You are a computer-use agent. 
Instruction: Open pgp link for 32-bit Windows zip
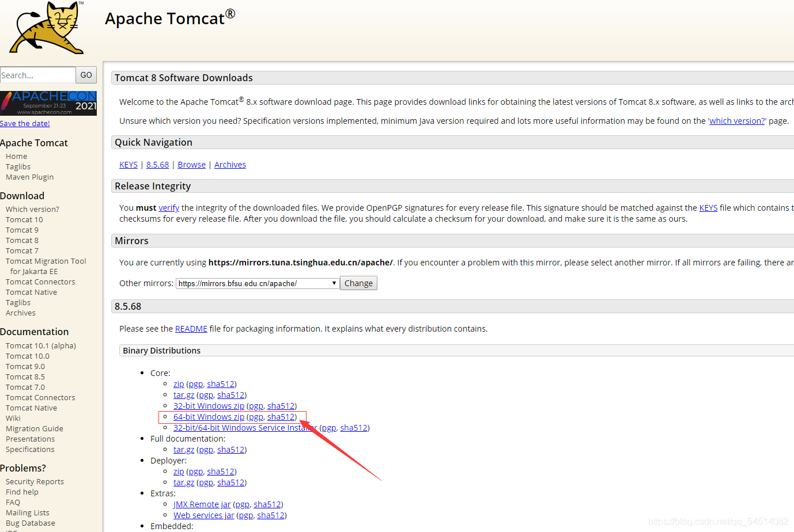click(256, 406)
